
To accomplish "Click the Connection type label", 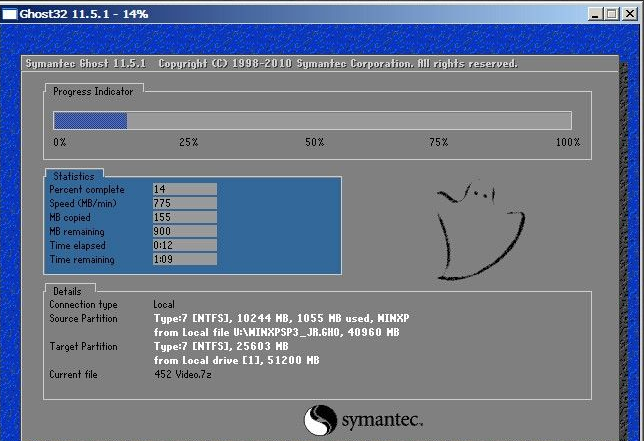I will coord(83,305).
